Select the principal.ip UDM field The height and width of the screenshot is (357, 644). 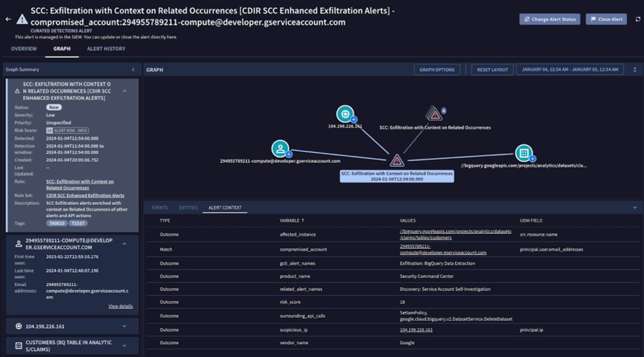pos(531,330)
